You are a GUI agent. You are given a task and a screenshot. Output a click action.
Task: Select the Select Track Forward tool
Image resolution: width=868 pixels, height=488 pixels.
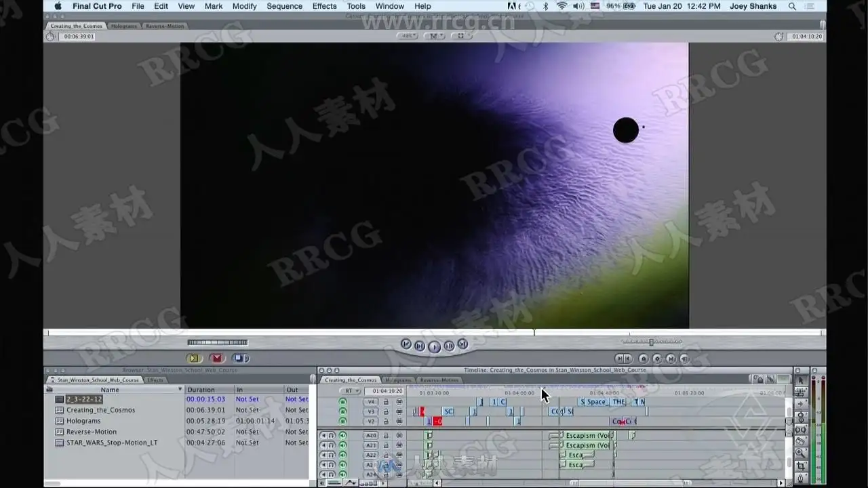click(x=800, y=404)
